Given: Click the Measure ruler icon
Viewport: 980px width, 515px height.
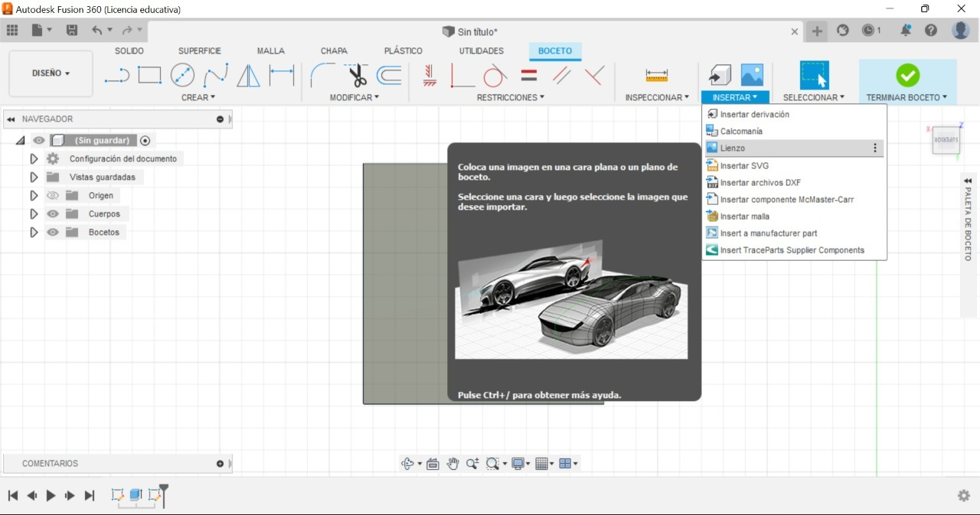Looking at the screenshot, I should coord(656,75).
